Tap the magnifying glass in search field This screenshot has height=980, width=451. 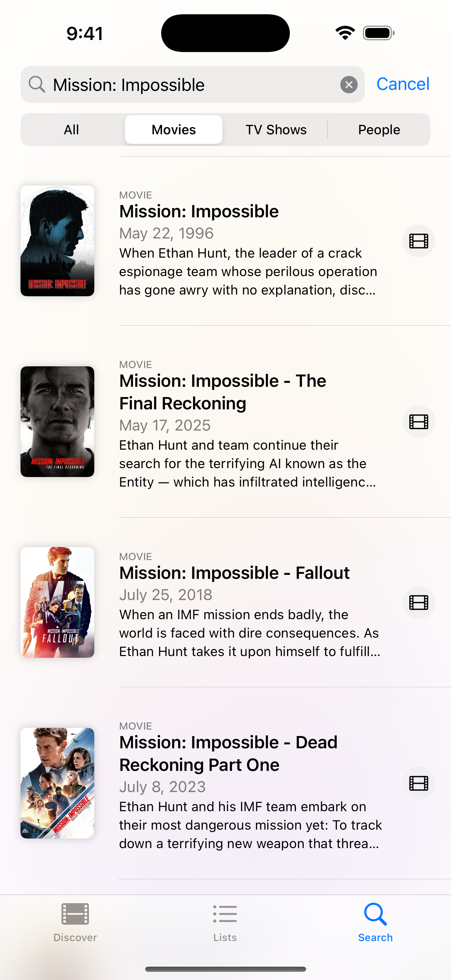(37, 84)
